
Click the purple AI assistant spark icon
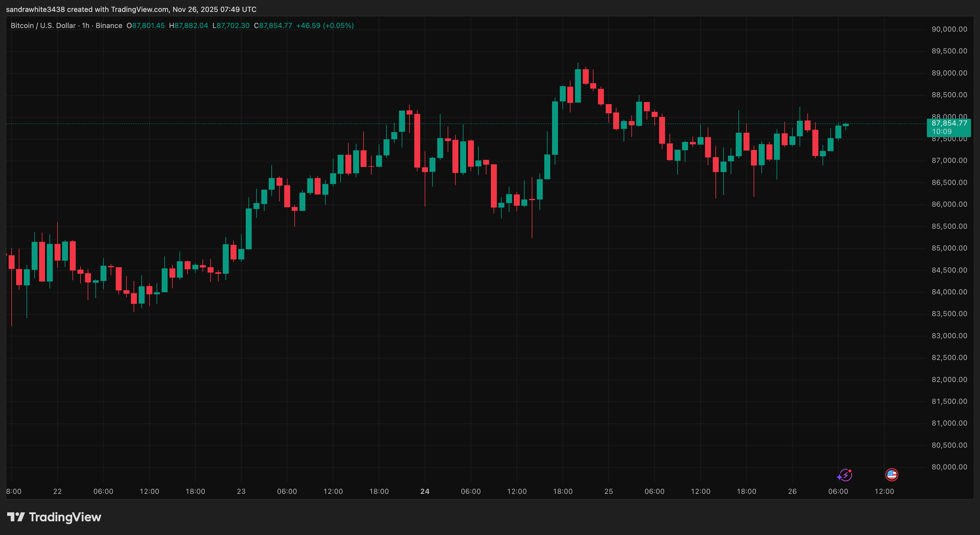[x=845, y=475]
